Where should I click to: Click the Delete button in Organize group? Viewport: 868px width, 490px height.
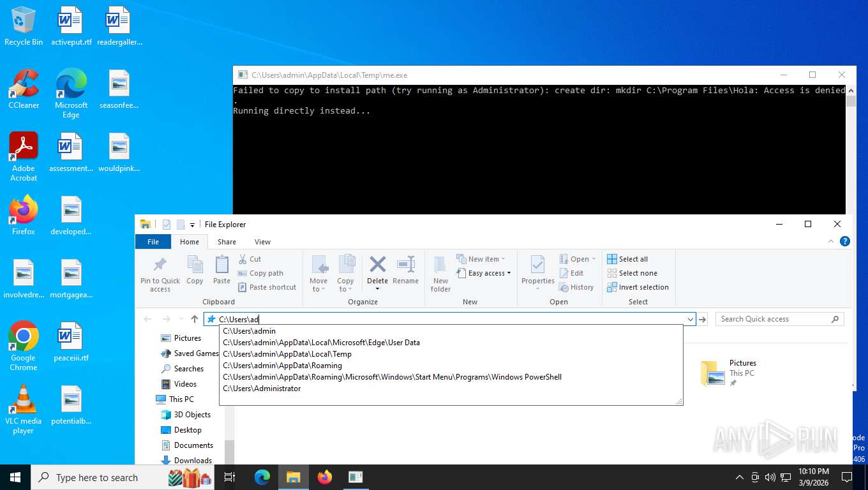point(377,273)
